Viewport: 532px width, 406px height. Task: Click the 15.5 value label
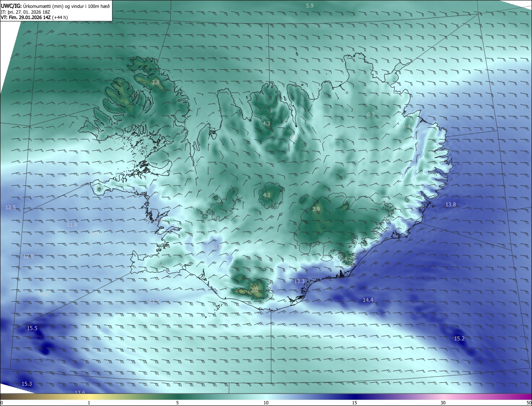pyautogui.click(x=32, y=328)
